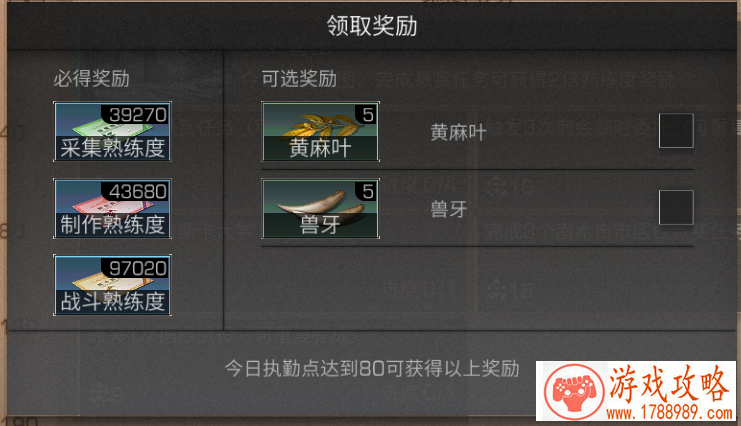This screenshot has width=741, height=426.
Task: Select the 采集熟练度 reward card icon
Action: click(x=112, y=131)
